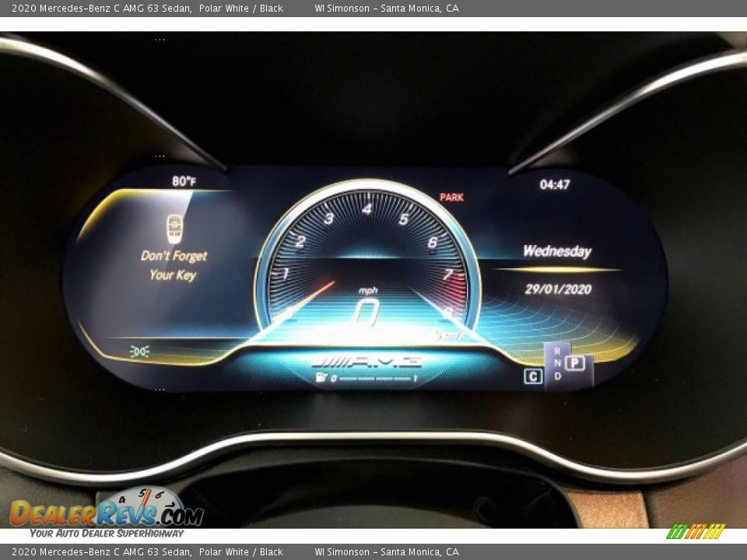Select the C drive mode box

(x=533, y=376)
